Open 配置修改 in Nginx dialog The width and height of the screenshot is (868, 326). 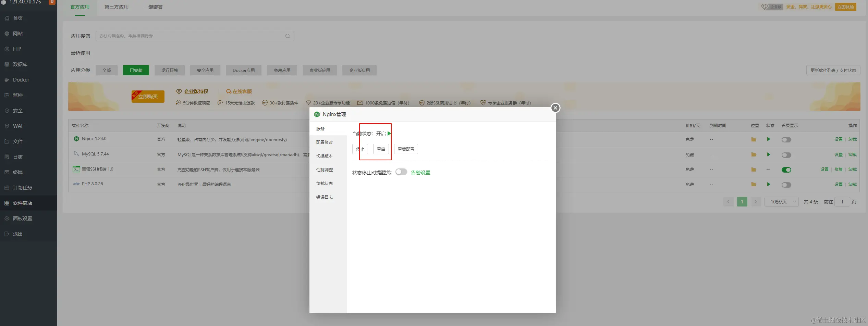[328, 142]
